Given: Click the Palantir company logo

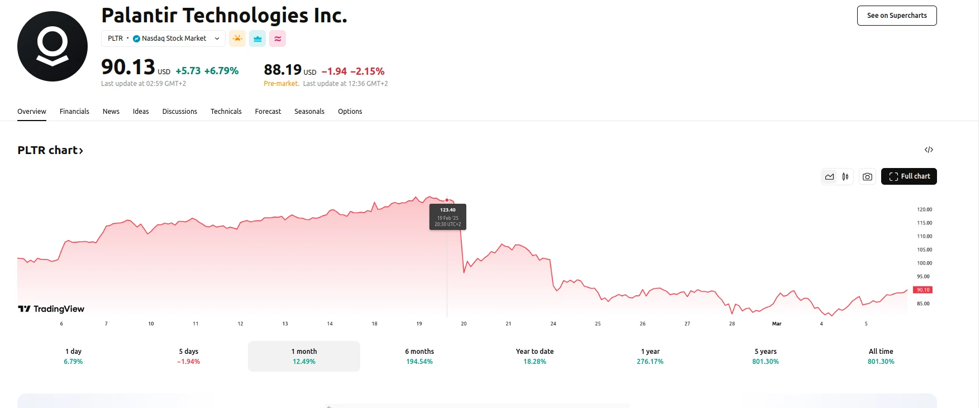Looking at the screenshot, I should (x=52, y=46).
